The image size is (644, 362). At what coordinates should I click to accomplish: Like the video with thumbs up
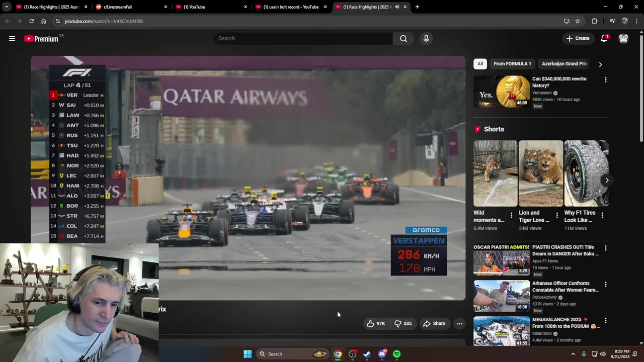(376, 324)
